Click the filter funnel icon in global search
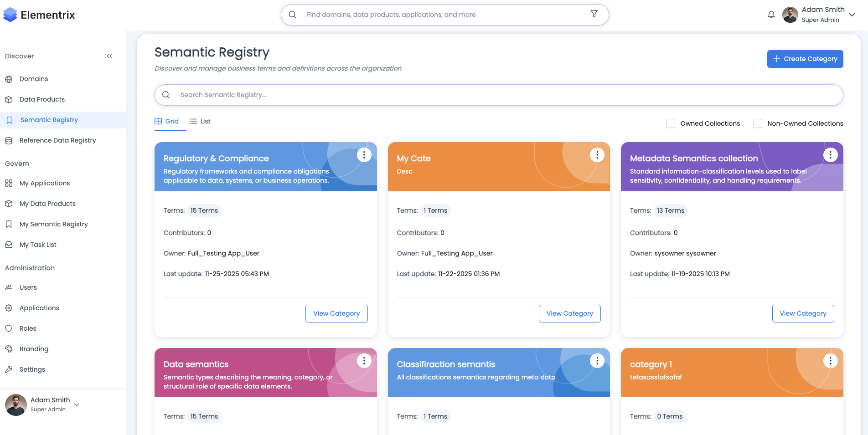The height and width of the screenshot is (435, 868). pos(594,14)
